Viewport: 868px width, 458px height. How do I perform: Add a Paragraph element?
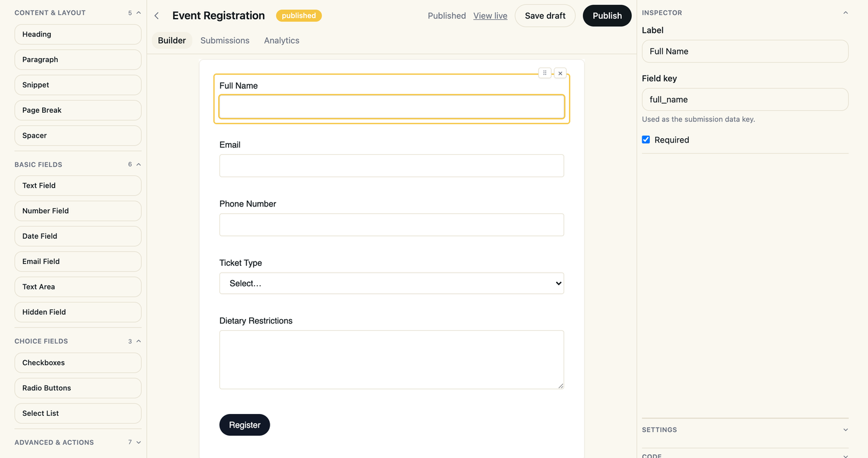tap(78, 59)
